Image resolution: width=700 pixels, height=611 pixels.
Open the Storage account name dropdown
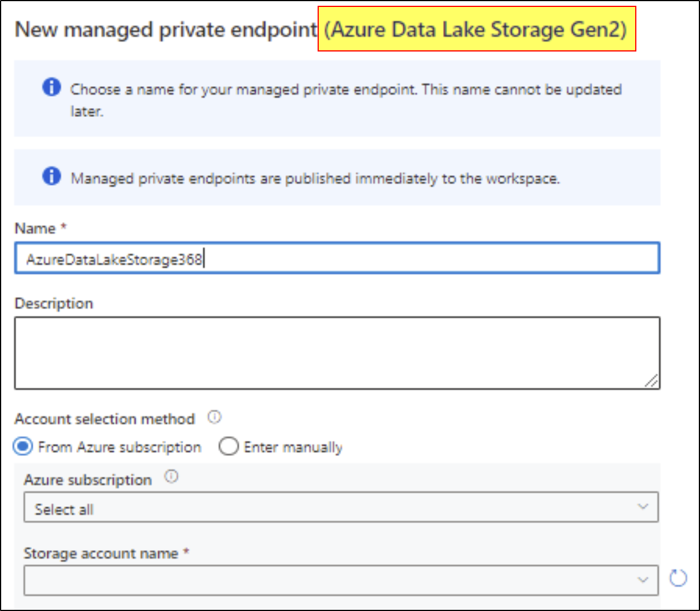(341, 580)
